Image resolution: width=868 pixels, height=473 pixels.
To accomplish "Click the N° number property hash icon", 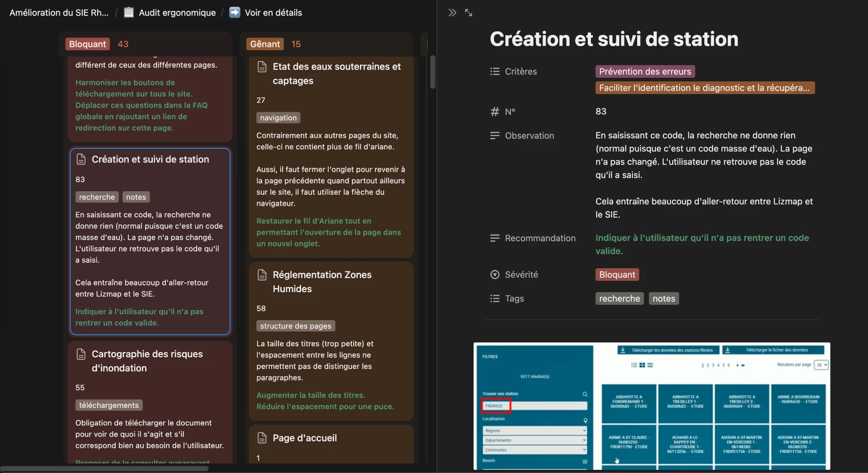I will 495,112.
